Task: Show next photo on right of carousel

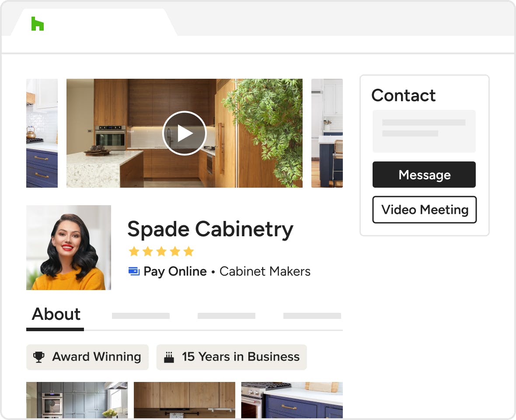Action: [x=327, y=133]
